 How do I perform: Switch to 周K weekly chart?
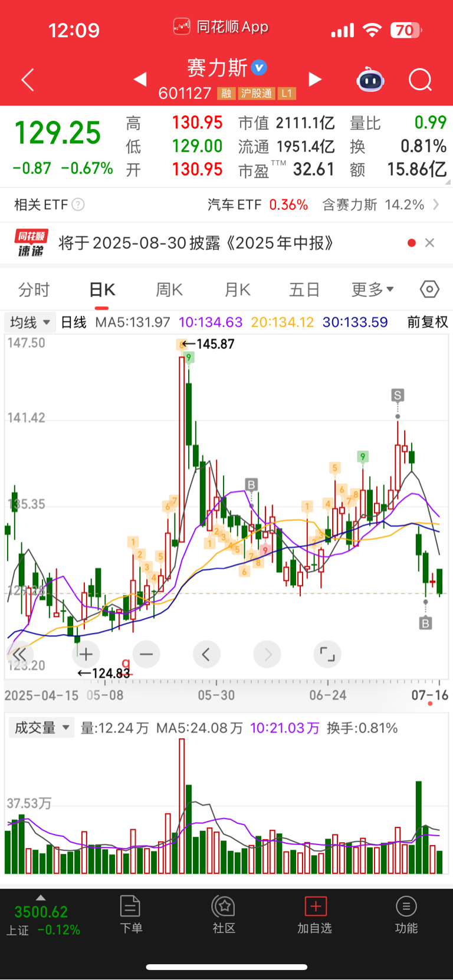(169, 289)
